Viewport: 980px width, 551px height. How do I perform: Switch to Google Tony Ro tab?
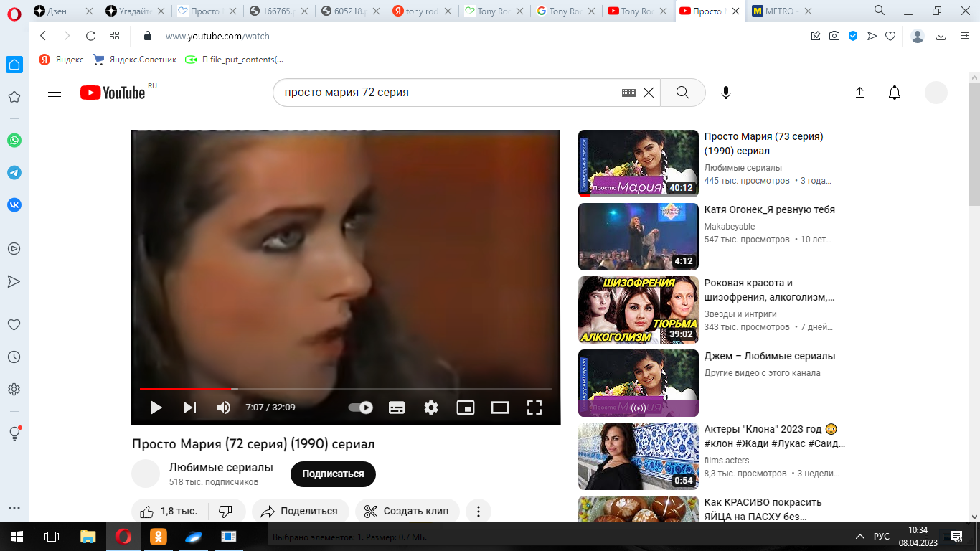click(566, 11)
